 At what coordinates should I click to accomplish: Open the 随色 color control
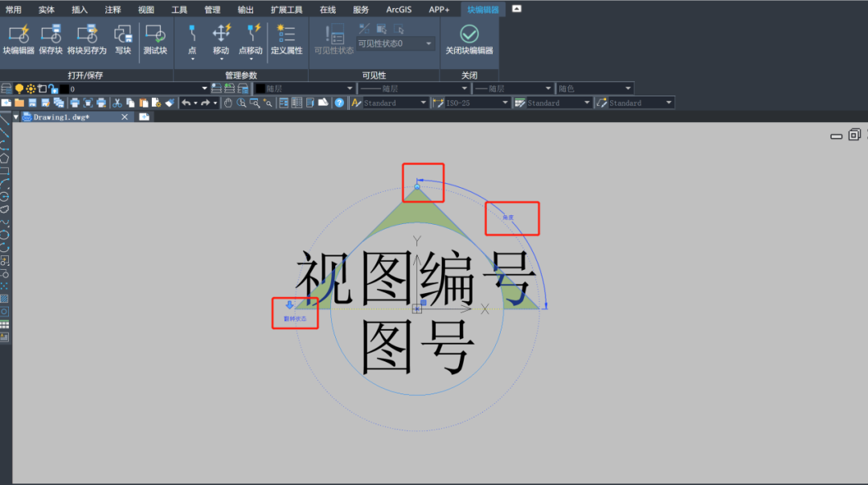click(591, 88)
